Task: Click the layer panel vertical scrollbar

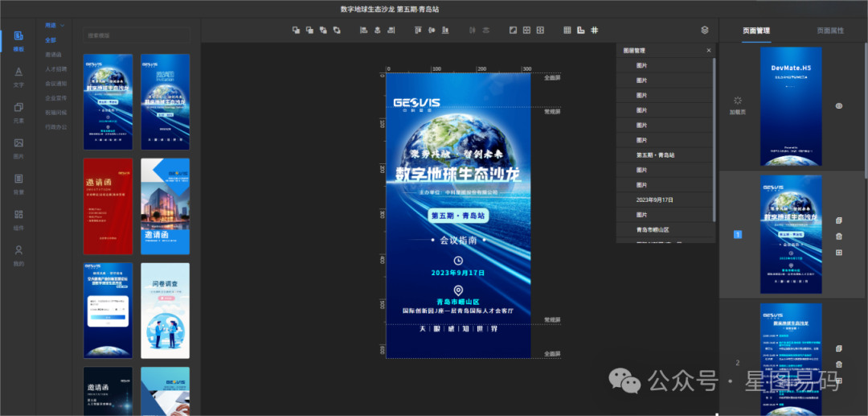Action: pos(714,138)
